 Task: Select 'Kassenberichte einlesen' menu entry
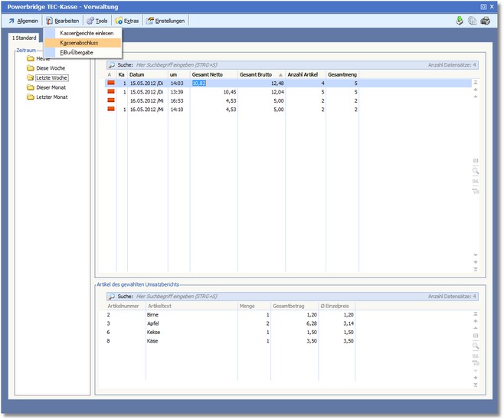point(87,33)
